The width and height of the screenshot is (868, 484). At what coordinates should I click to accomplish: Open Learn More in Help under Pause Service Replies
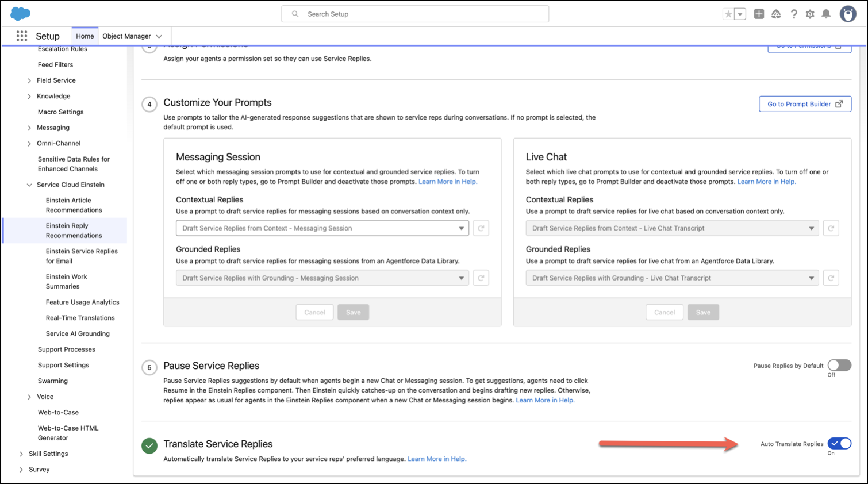pos(545,400)
